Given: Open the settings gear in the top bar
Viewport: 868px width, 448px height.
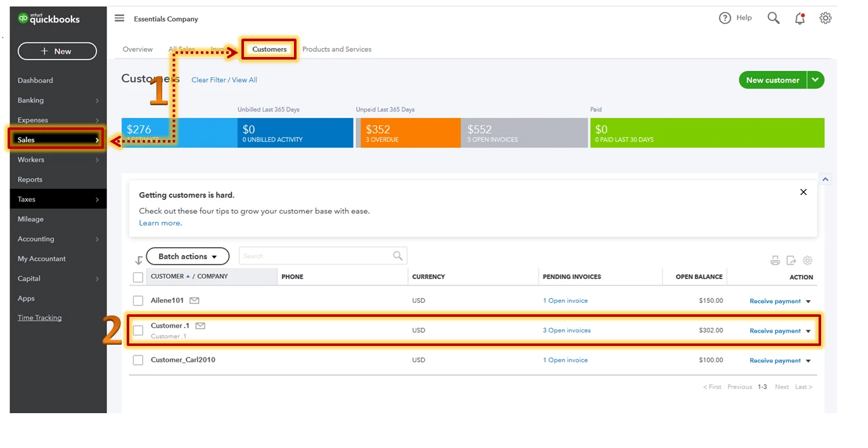Looking at the screenshot, I should click(x=825, y=18).
